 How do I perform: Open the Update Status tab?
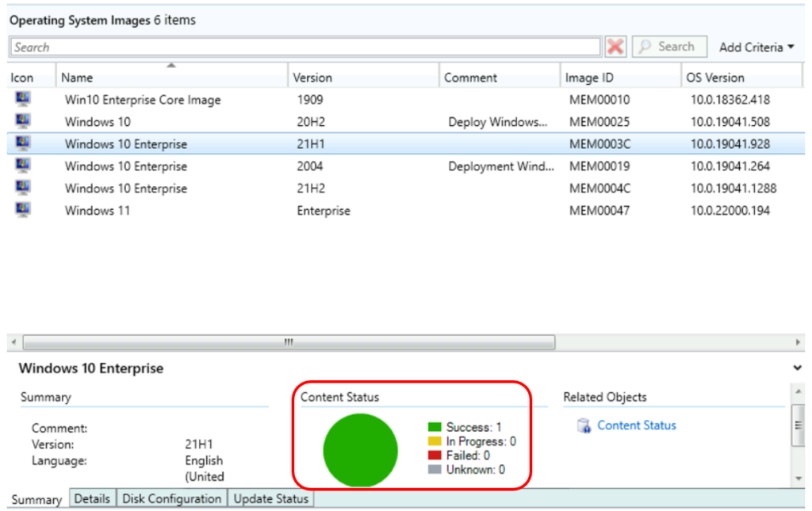click(271, 498)
